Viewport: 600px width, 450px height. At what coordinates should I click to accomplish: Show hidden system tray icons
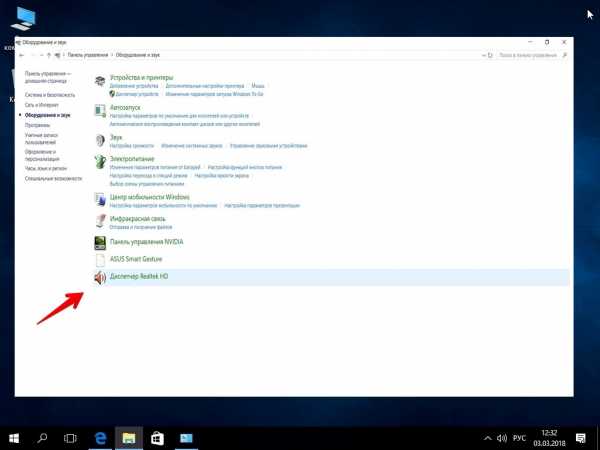(x=488, y=438)
